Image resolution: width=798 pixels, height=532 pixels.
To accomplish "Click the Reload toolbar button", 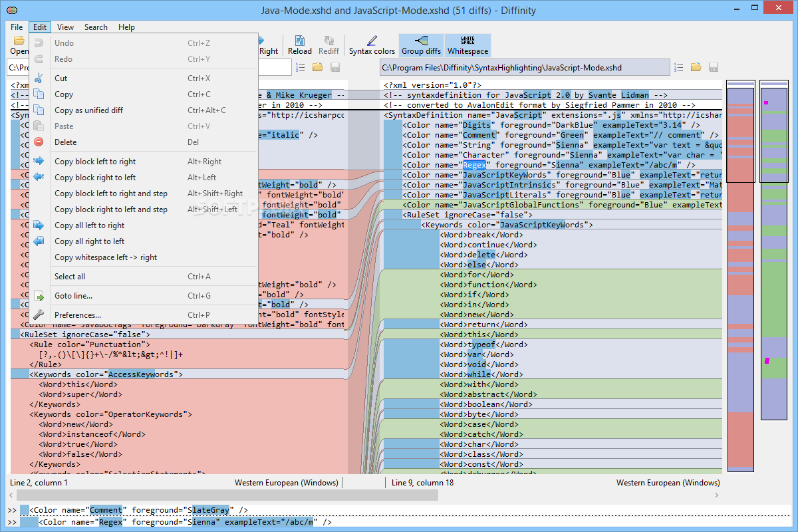I will [300, 45].
